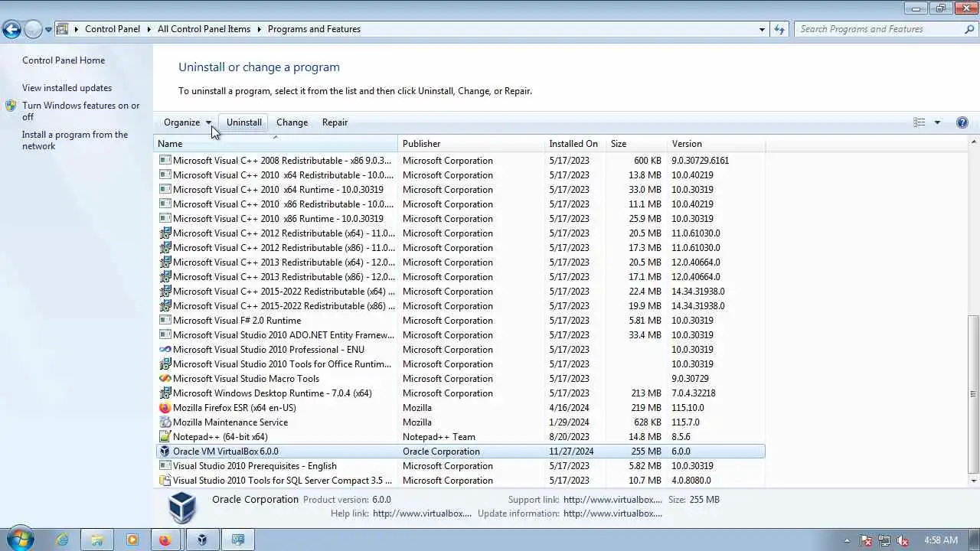The height and width of the screenshot is (551, 980).
Task: Select Visual Studio 2010 ADO.NET Entity Framework row
Action: point(460,335)
